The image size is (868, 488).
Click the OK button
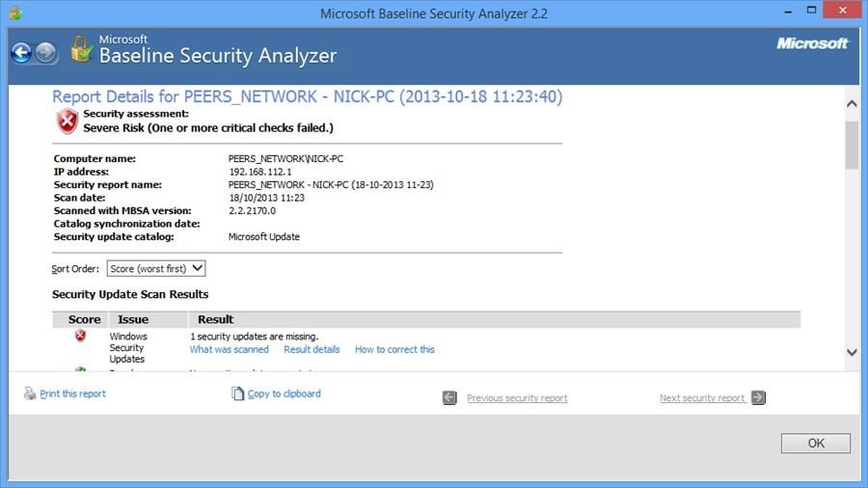point(815,444)
